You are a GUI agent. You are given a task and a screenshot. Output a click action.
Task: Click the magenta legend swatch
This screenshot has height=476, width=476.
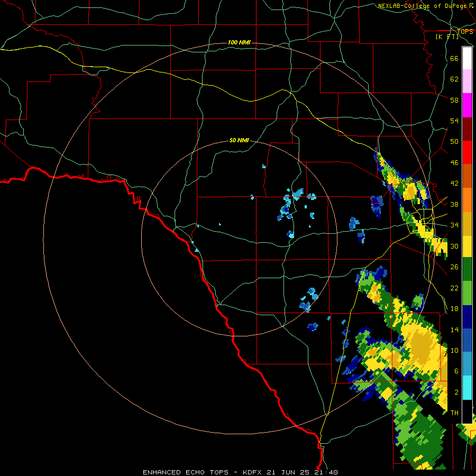pos(467,105)
